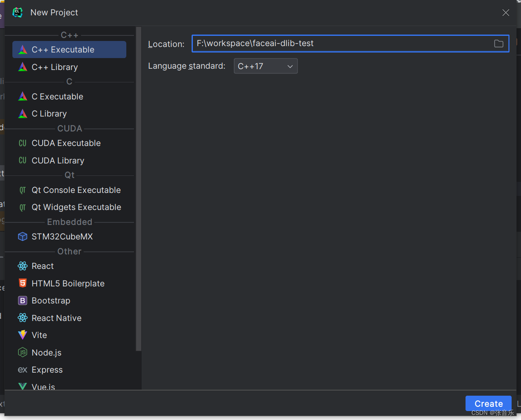Open the STM32CubeMX embedded project type
This screenshot has height=420, width=521.
coord(61,236)
